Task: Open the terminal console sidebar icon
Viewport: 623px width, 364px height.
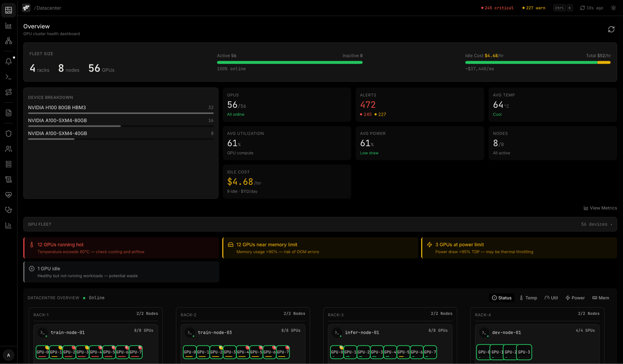Action: coord(8,77)
